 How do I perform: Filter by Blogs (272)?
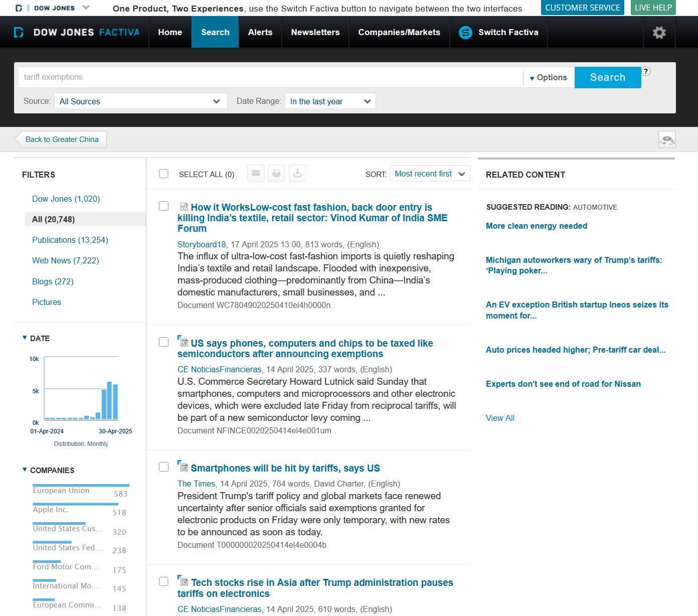(x=53, y=282)
